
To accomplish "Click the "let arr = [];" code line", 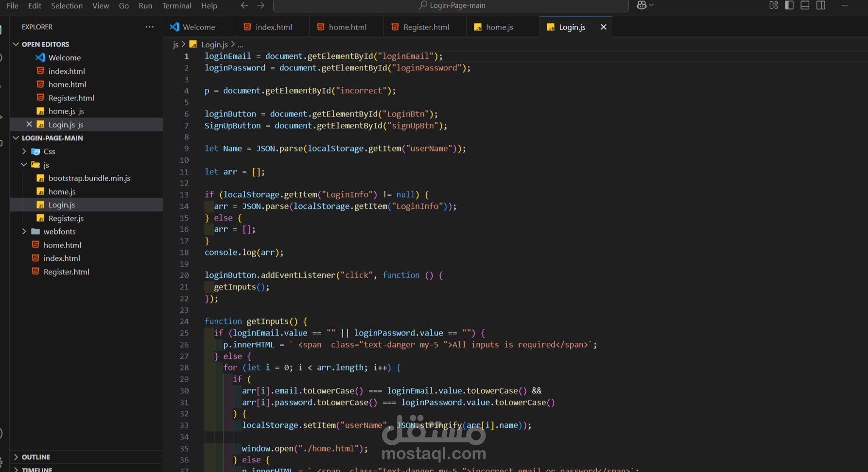I will point(235,172).
